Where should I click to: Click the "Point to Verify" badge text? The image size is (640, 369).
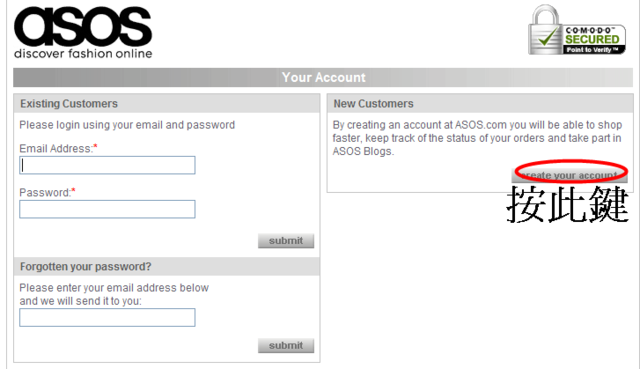point(591,50)
